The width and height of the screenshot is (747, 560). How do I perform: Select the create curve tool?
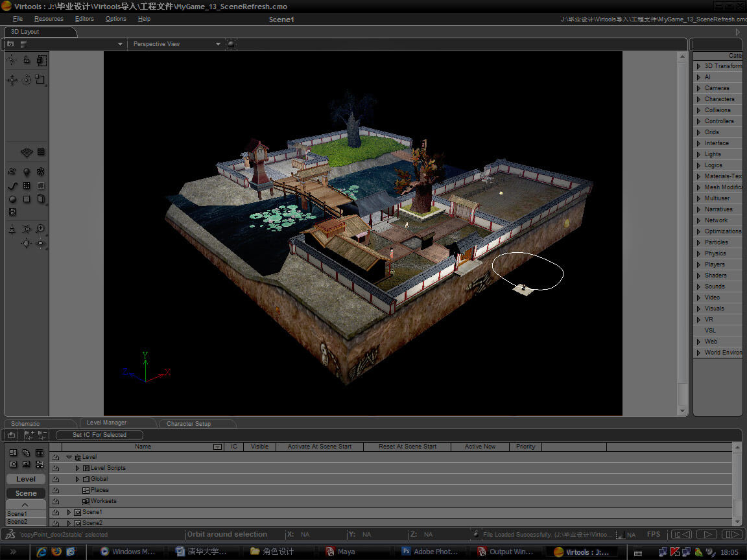pos(12,185)
